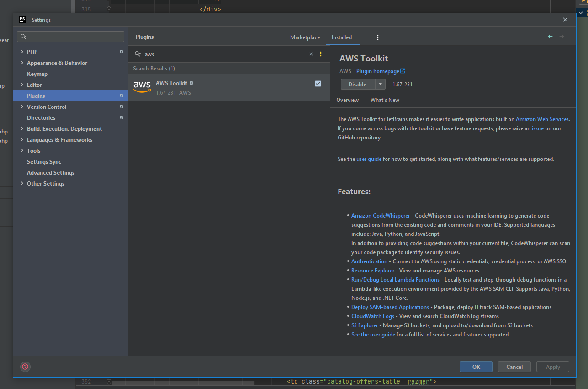Click editor line with catalog-offers-table__razmer
588x389 pixels.
(362, 381)
